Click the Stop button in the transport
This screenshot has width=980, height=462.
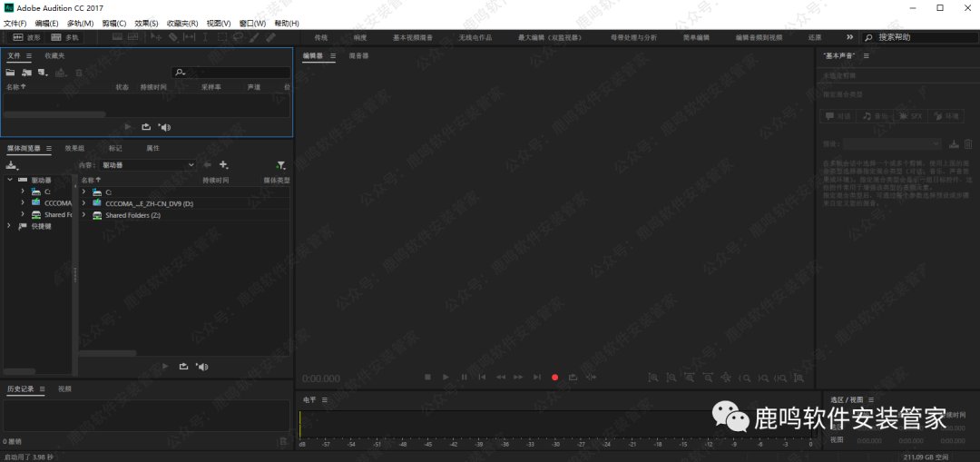tap(427, 377)
